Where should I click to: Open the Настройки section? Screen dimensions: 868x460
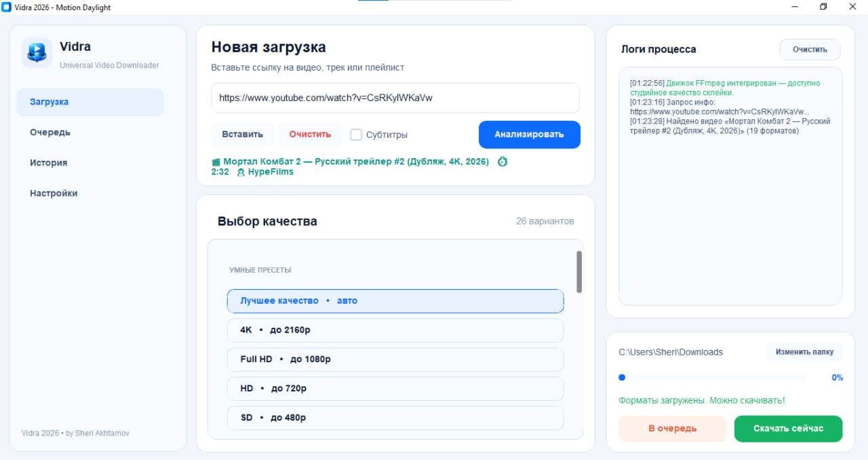(54, 193)
